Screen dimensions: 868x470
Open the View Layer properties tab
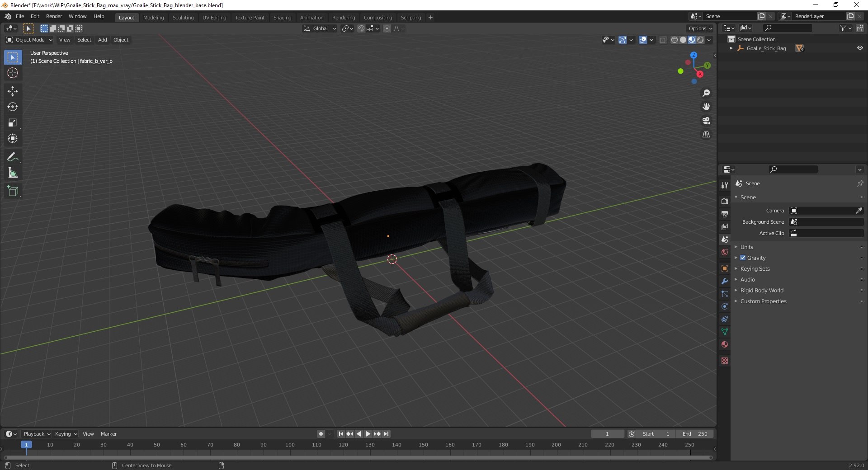pos(725,227)
